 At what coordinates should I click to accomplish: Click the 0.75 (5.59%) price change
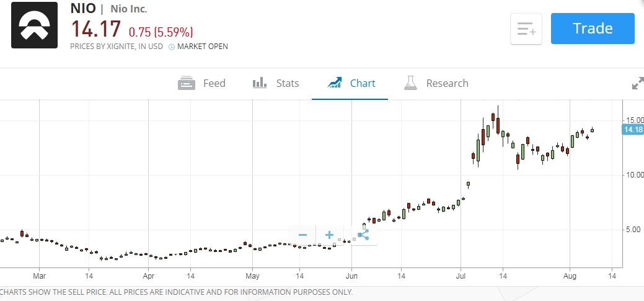161,32
